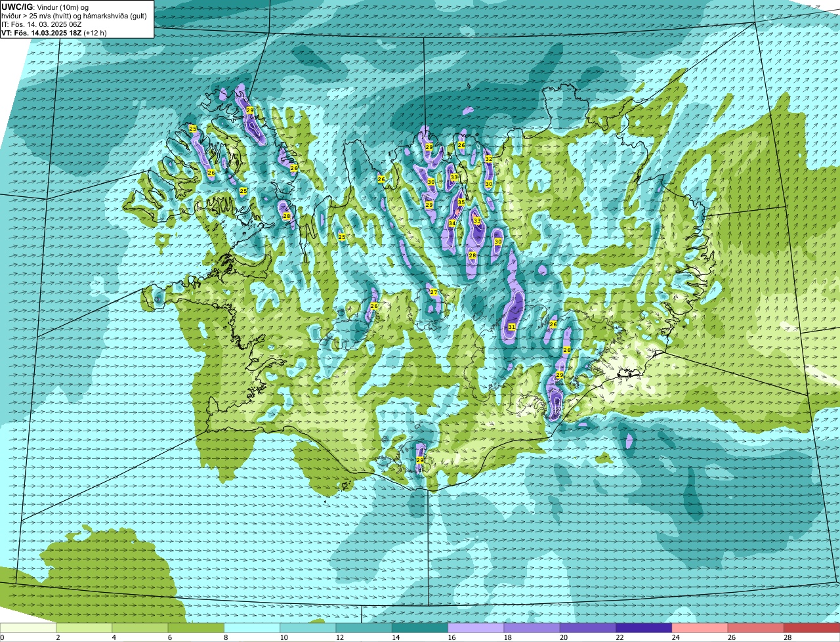Image resolution: width=840 pixels, height=642 pixels.
Task: Click the yellow gust label '35'
Action: tap(461, 202)
